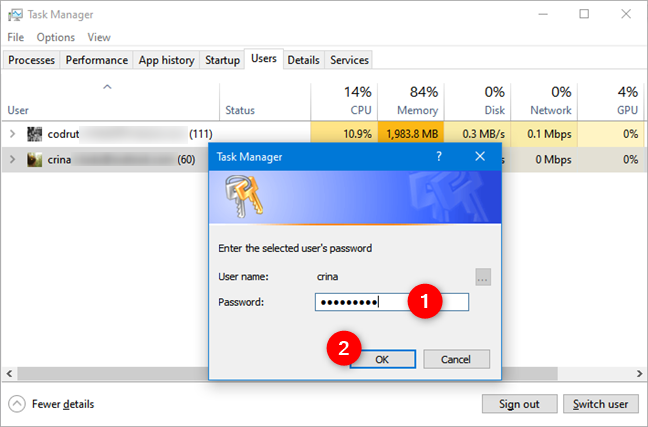Screen dimensions: 648x427
Task: Close the password dialog with X
Action: coord(480,156)
